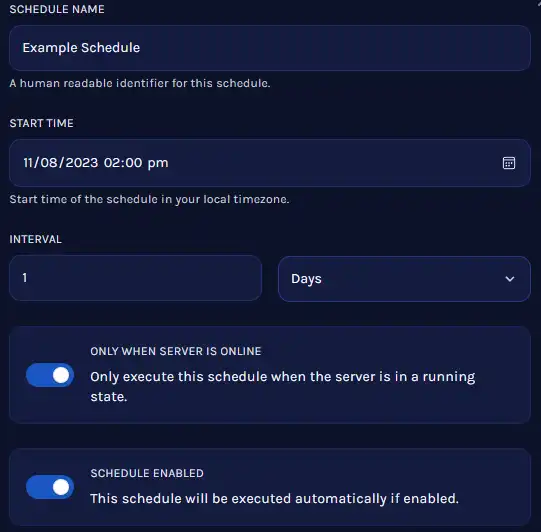Open the Days interval unit dropdown
This screenshot has width=541, height=532.
pos(404,279)
